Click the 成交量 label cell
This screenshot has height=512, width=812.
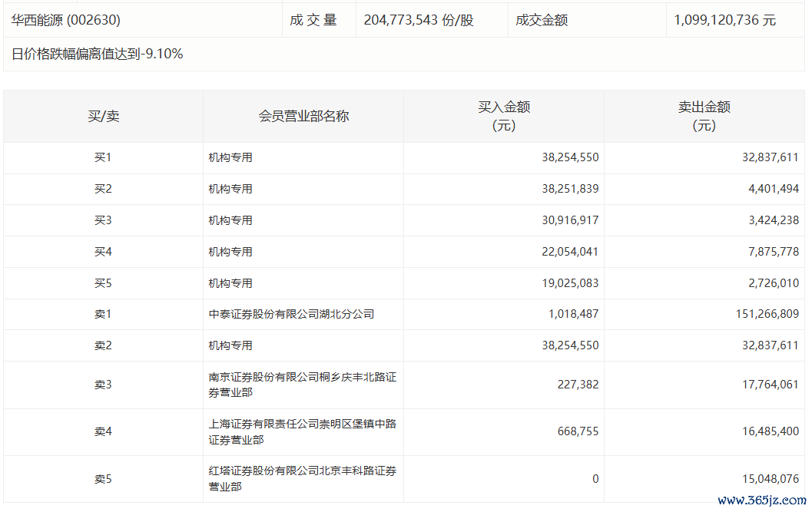[313, 20]
